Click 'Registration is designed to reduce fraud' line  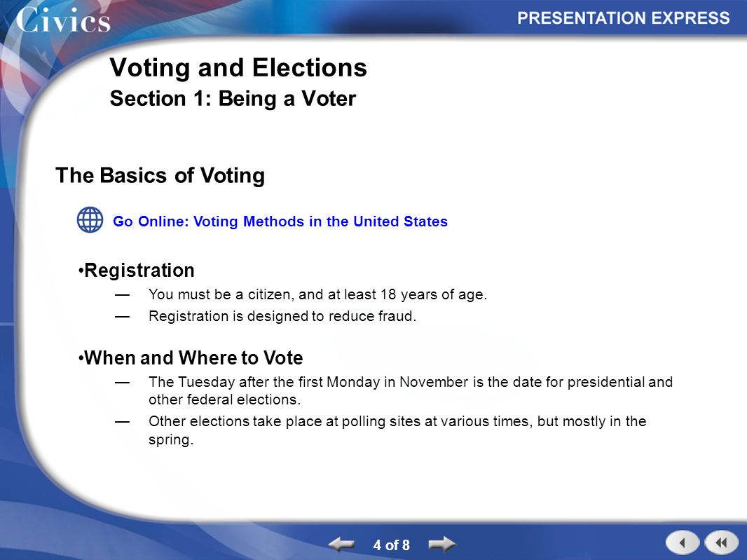[282, 316]
